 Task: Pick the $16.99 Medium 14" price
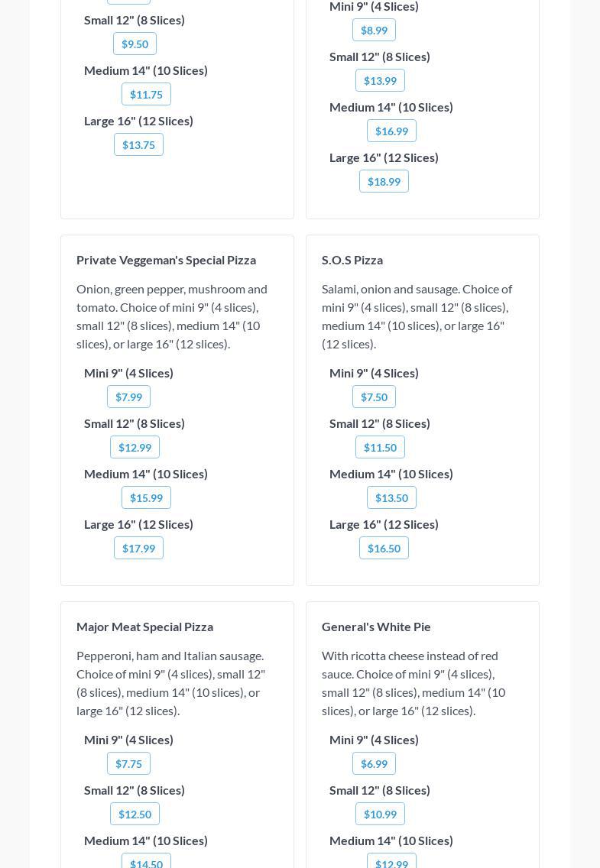[x=391, y=131]
